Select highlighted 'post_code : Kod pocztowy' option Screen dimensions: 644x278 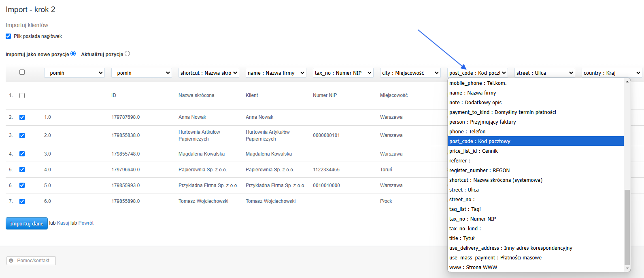[x=536, y=141]
